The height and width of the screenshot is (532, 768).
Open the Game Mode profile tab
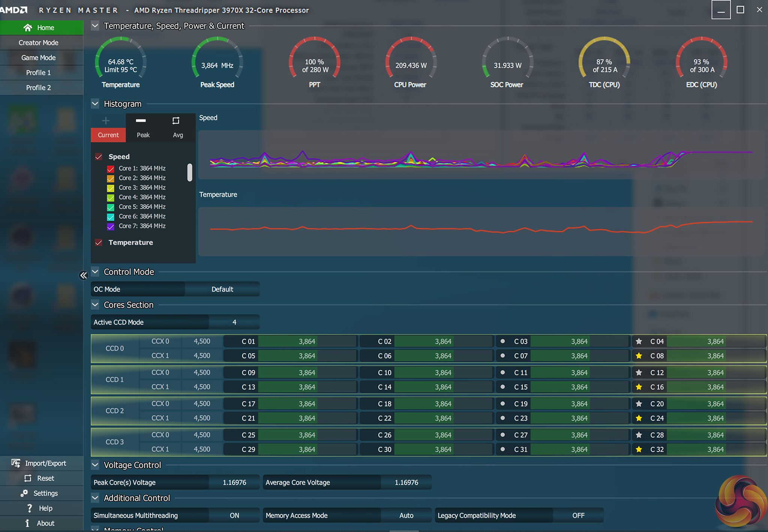pyautogui.click(x=39, y=58)
